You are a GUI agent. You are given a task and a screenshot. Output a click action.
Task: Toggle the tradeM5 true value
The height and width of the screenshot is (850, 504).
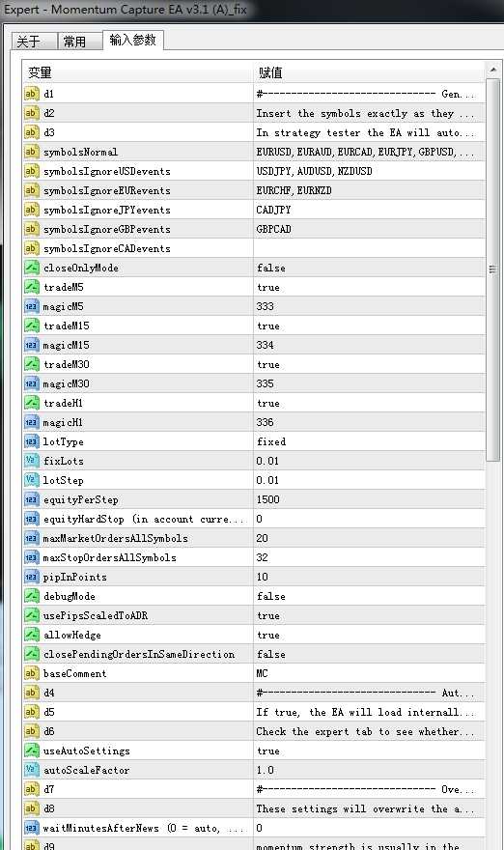click(369, 287)
